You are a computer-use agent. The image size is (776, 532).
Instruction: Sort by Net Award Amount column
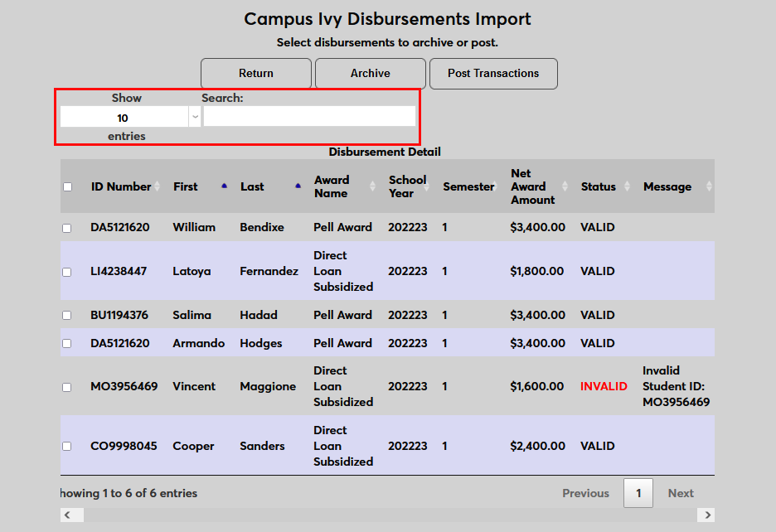click(533, 186)
